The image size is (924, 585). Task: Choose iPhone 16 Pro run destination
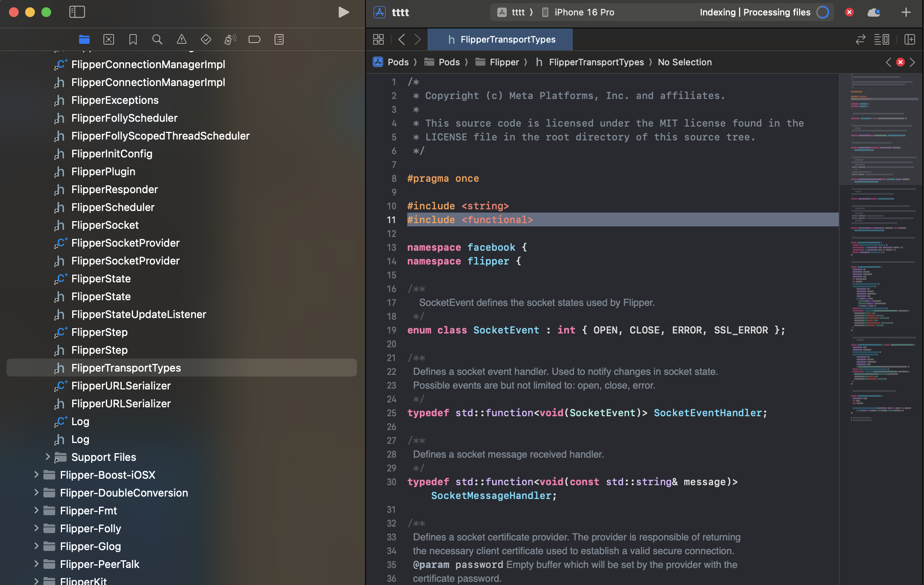(x=584, y=12)
